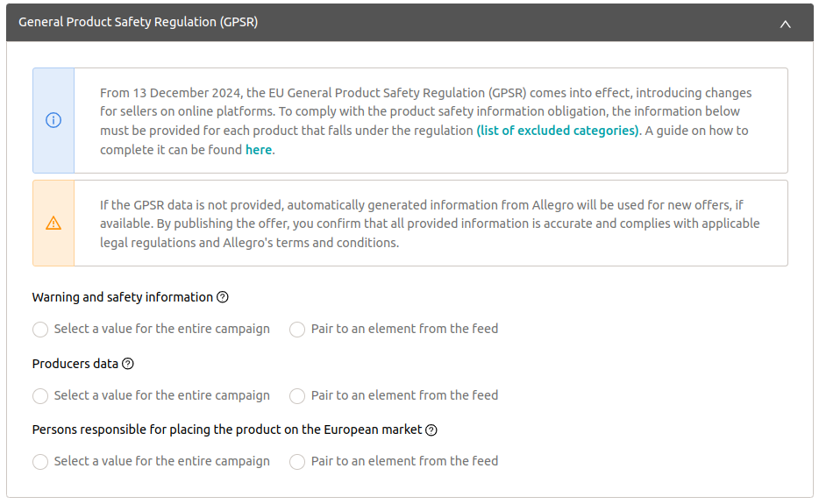819x504 pixels.
Task: Choose entire campaign value for Producers data
Action: point(40,396)
